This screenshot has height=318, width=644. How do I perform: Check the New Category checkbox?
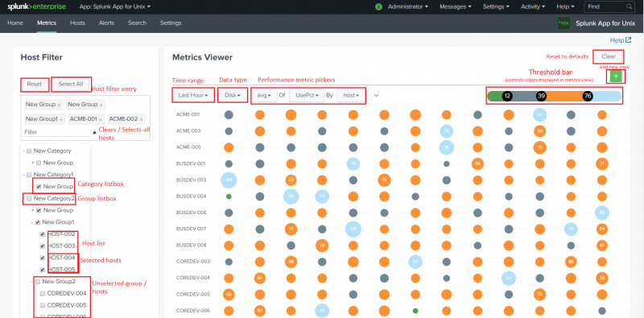click(x=29, y=151)
